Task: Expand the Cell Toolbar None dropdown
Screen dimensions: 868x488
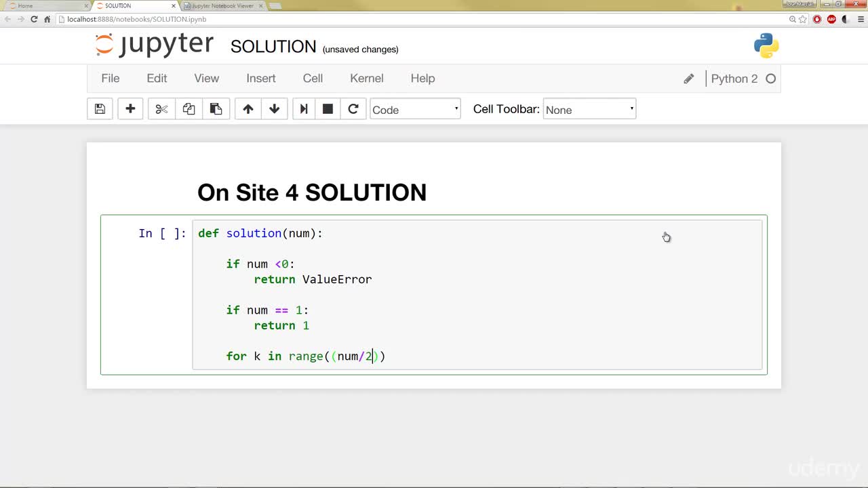Action: pyautogui.click(x=589, y=109)
